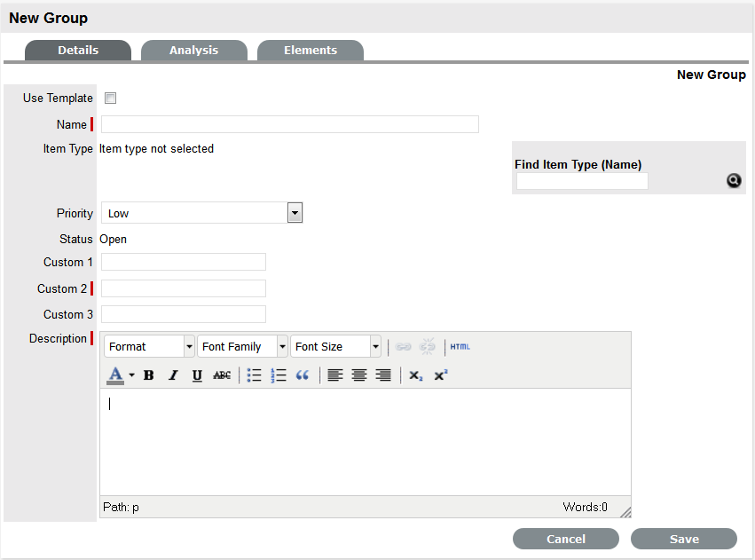755x560 pixels.
Task: Toggle bold formatting in description editor
Action: point(149,375)
